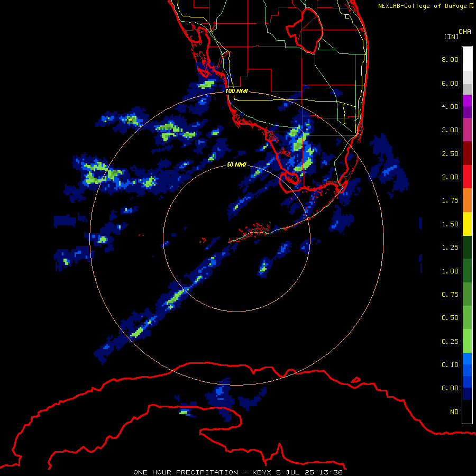Select the magenta legend color swatch
This screenshot has width=476, height=476.
(x=467, y=100)
